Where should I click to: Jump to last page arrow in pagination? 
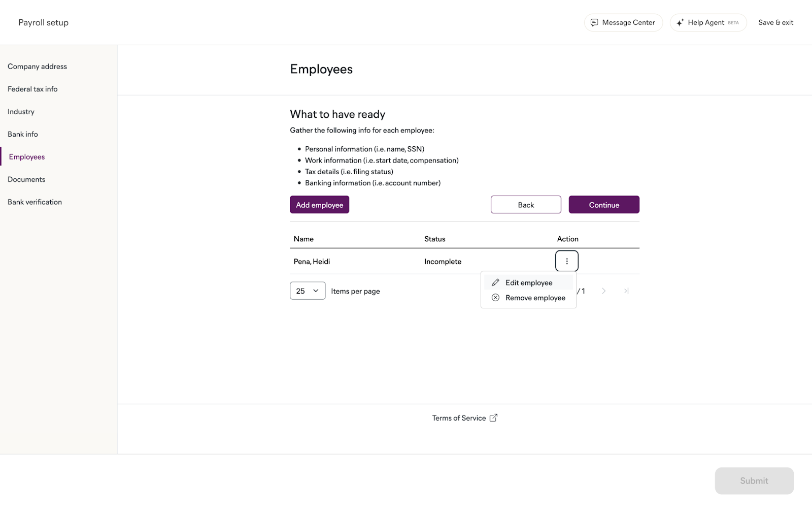tap(626, 291)
